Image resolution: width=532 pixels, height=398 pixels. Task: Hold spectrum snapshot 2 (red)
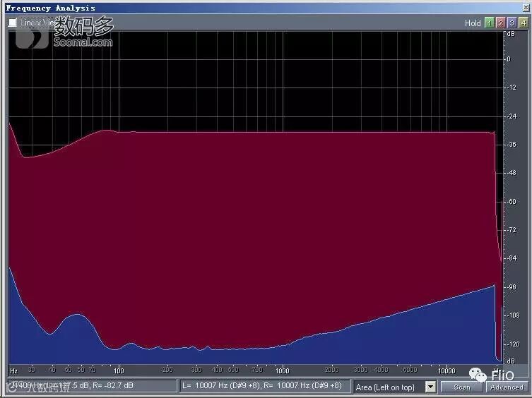tap(500, 23)
